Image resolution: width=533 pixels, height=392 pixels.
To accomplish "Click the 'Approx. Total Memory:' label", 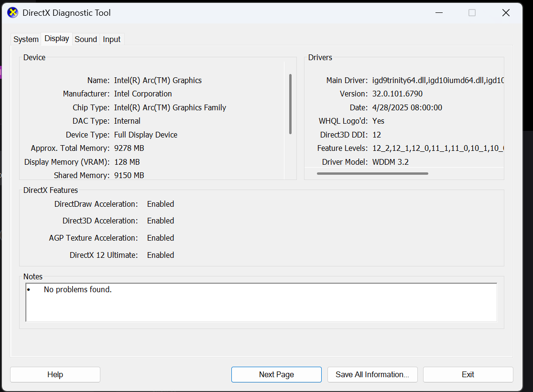I will pyautogui.click(x=70, y=148).
